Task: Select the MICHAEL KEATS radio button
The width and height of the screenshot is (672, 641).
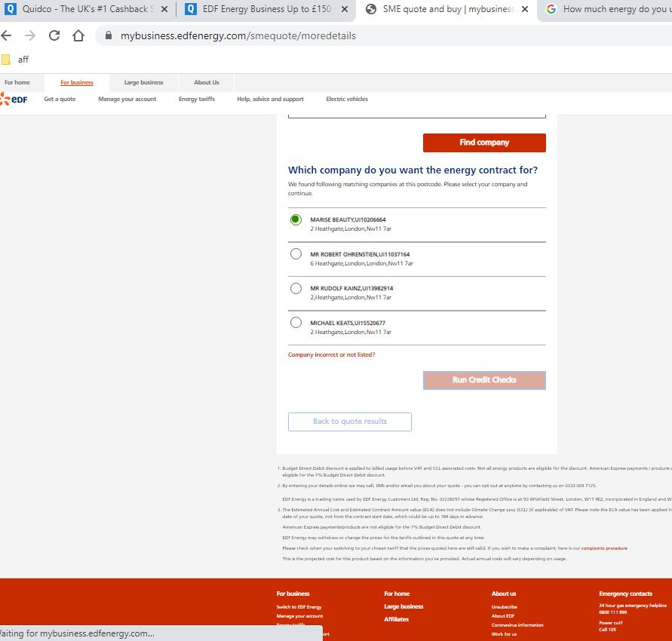Action: point(296,322)
